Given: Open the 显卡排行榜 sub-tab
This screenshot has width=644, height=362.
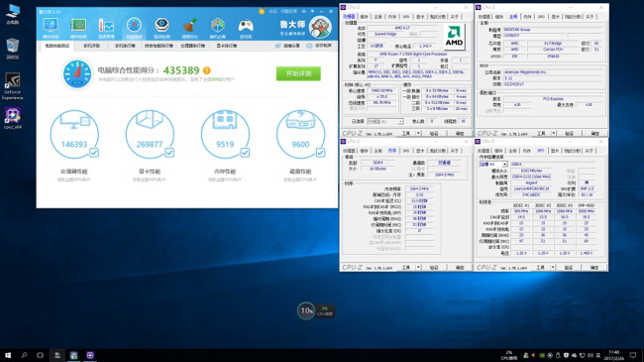Looking at the screenshot, I should click(226, 46).
